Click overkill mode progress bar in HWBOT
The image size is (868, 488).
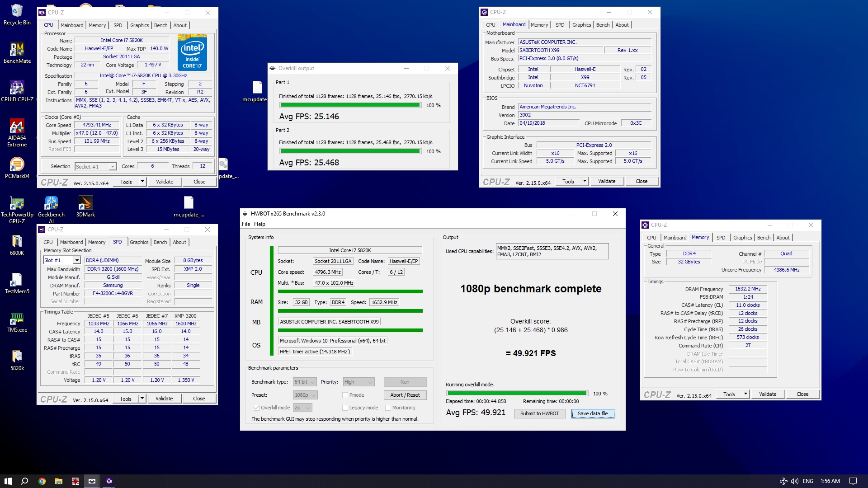click(517, 394)
